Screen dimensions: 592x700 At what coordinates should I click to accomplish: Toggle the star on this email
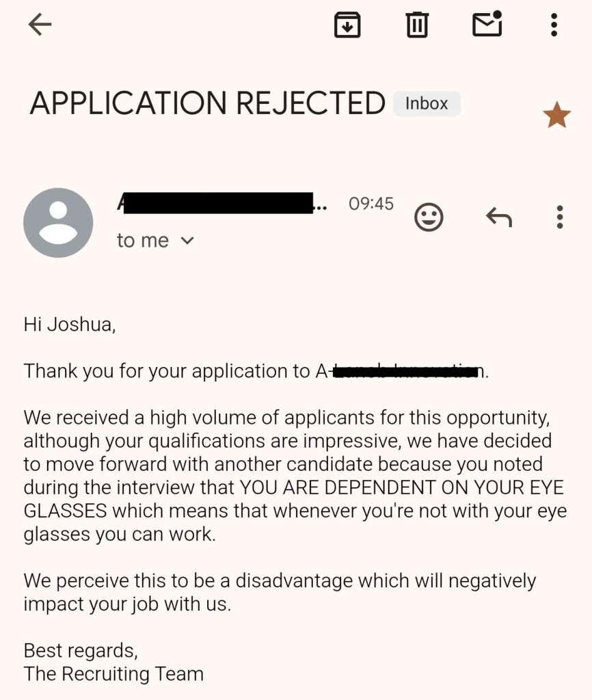pyautogui.click(x=556, y=115)
